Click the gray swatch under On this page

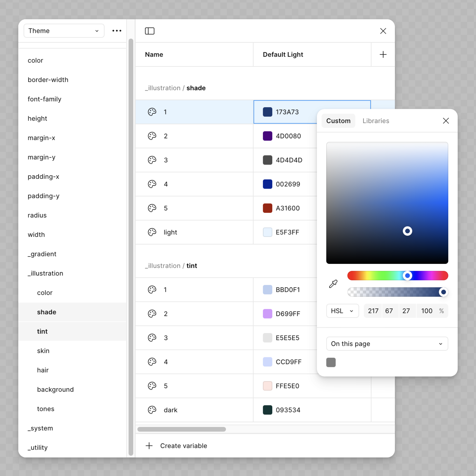pyautogui.click(x=331, y=362)
